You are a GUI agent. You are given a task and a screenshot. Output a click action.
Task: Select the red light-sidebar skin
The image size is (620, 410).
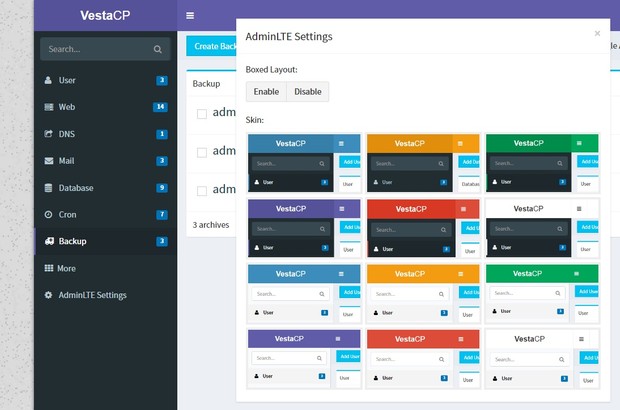[x=423, y=359]
